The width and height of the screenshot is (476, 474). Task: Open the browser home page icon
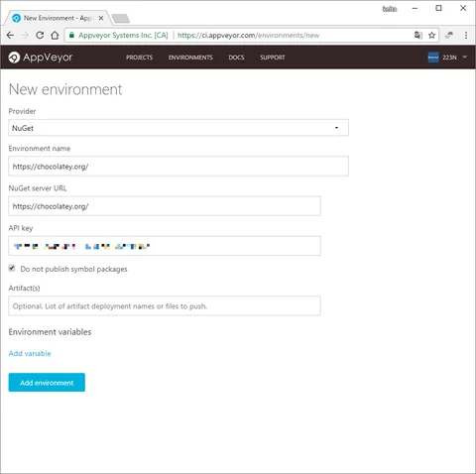55,35
